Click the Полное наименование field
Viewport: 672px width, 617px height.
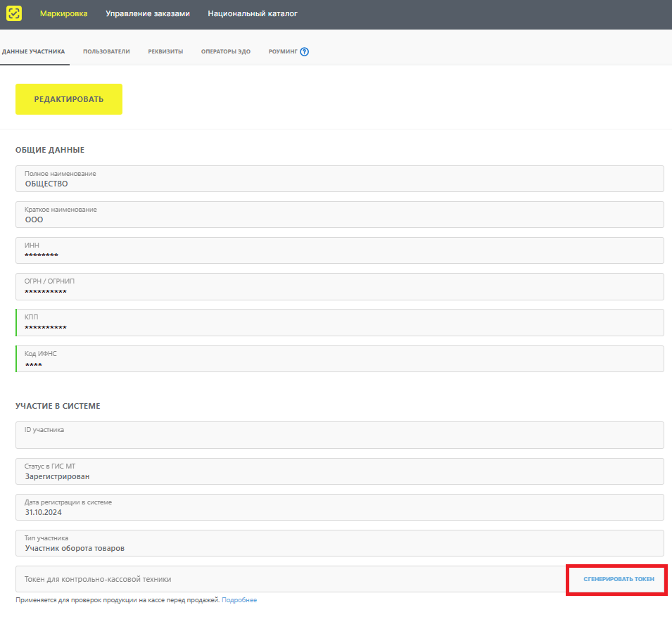339,179
